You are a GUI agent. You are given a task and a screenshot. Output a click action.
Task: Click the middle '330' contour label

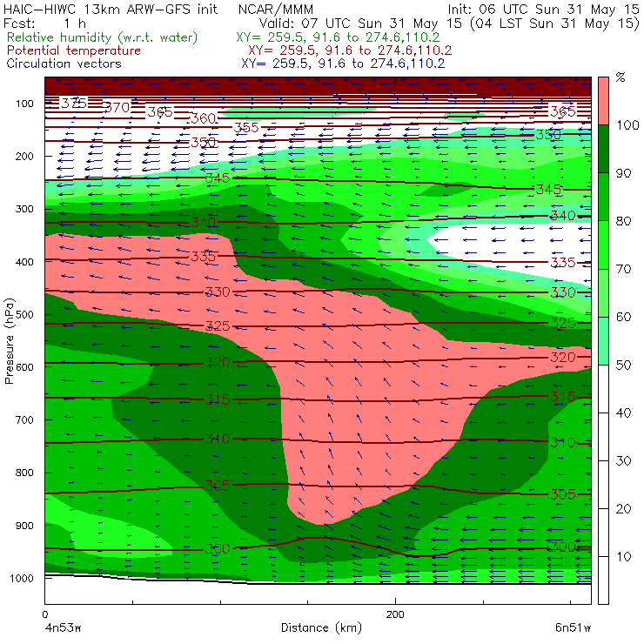tap(218, 292)
